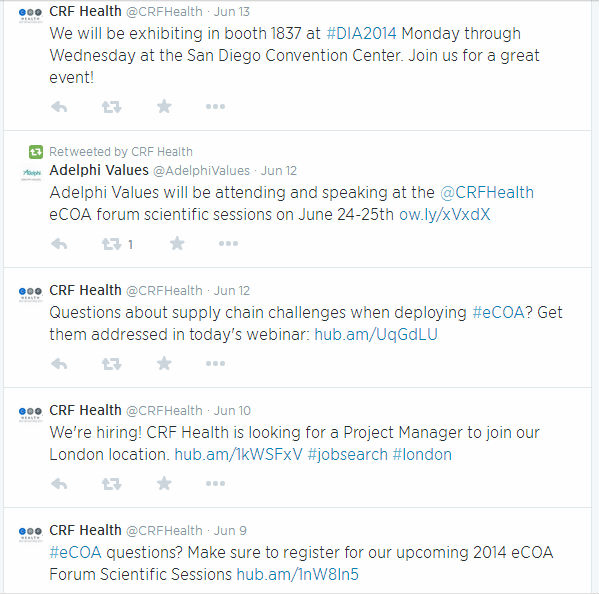This screenshot has width=599, height=594.
Task: Reply to the Adelphi Values tweet
Action: click(59, 244)
